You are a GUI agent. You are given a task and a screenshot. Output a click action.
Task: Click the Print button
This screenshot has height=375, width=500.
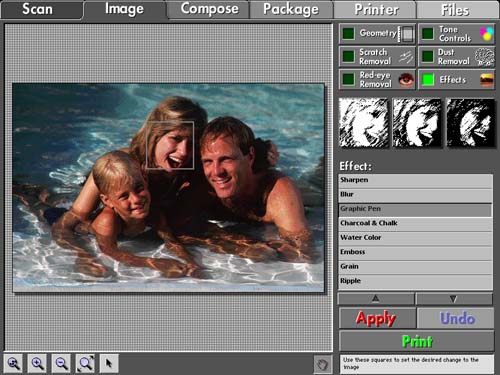[x=416, y=341]
